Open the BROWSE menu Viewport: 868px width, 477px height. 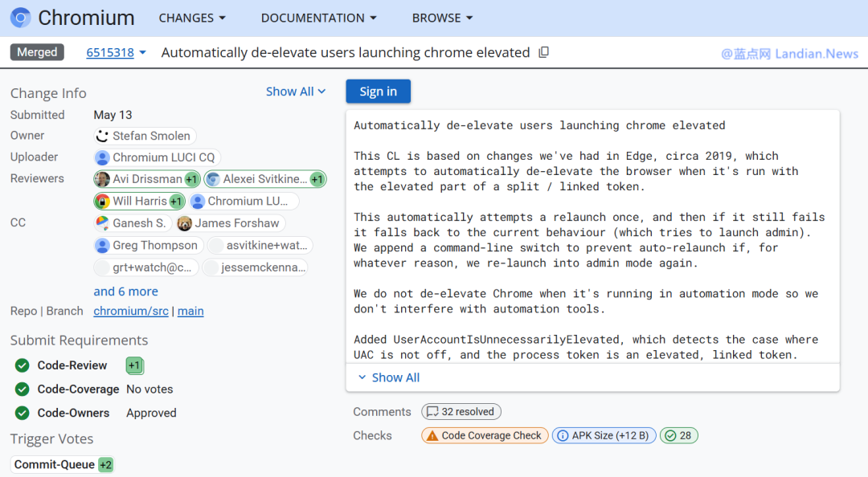click(x=442, y=18)
